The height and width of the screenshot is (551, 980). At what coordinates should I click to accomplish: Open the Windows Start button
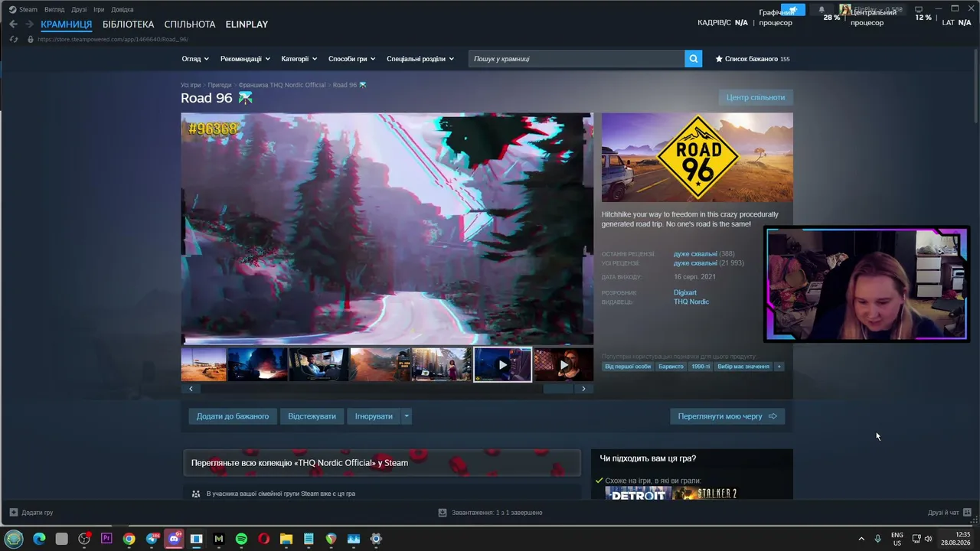point(14,539)
